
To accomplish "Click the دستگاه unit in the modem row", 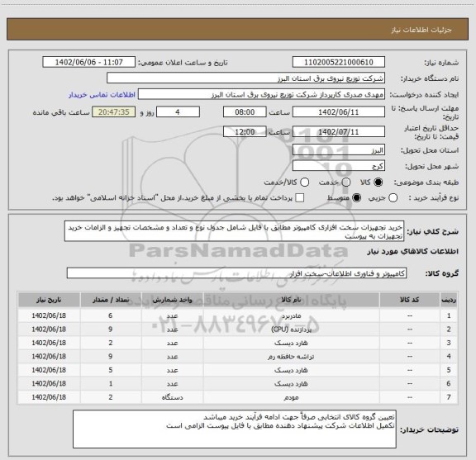I will (172, 397).
